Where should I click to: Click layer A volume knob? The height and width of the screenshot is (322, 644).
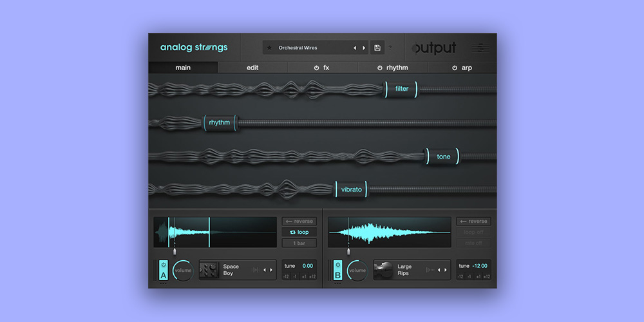(183, 270)
